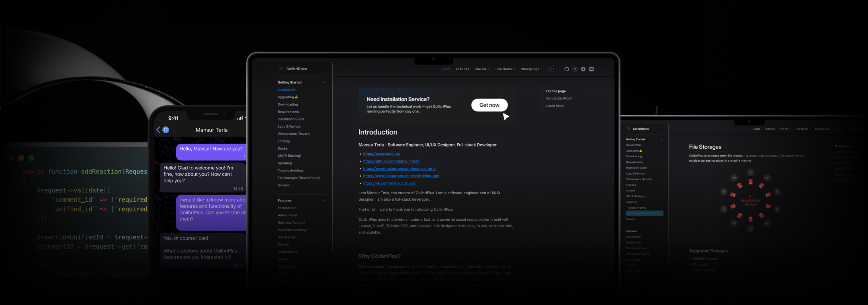Open Instagram icon in tablet ColibriDocs header

(575, 69)
